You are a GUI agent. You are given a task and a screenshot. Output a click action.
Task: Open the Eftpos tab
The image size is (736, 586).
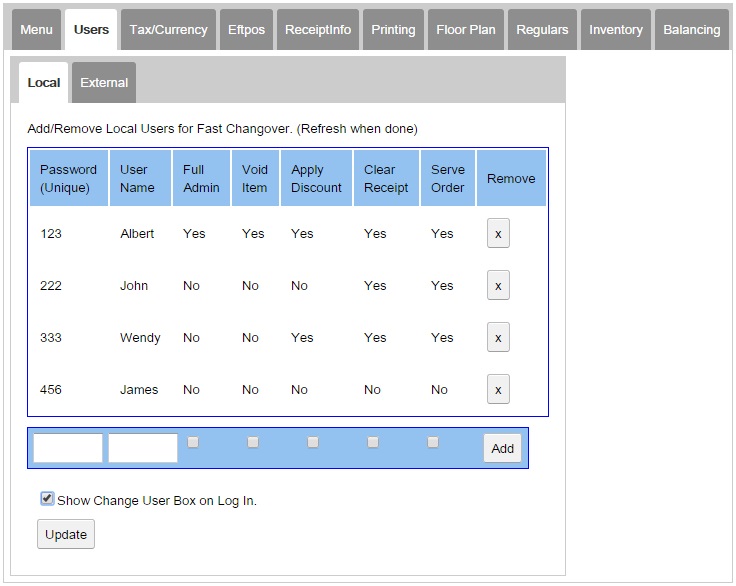[246, 30]
